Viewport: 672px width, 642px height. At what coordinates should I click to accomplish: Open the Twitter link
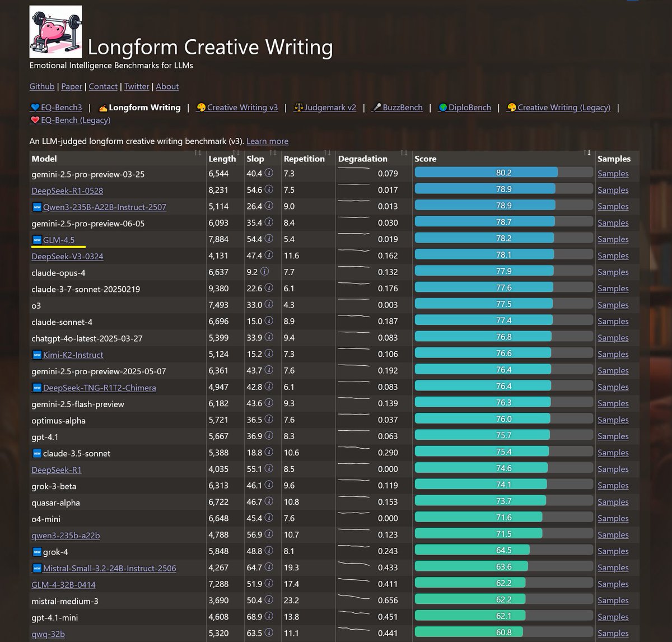(137, 86)
